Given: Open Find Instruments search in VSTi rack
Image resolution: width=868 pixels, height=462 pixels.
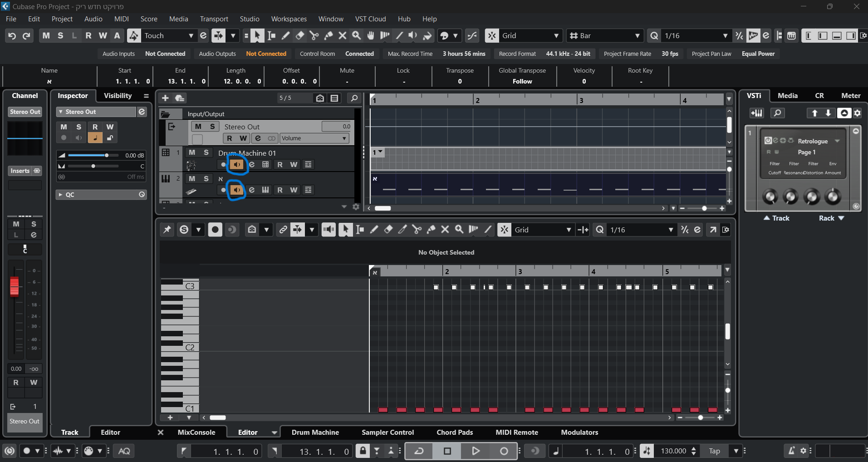Looking at the screenshot, I should coord(778,113).
